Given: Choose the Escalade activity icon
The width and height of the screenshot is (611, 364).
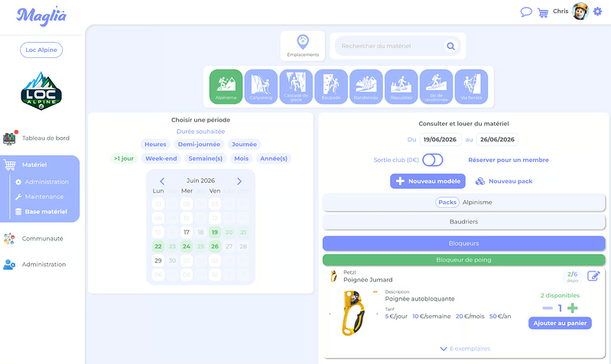Looking at the screenshot, I should click(x=331, y=86).
